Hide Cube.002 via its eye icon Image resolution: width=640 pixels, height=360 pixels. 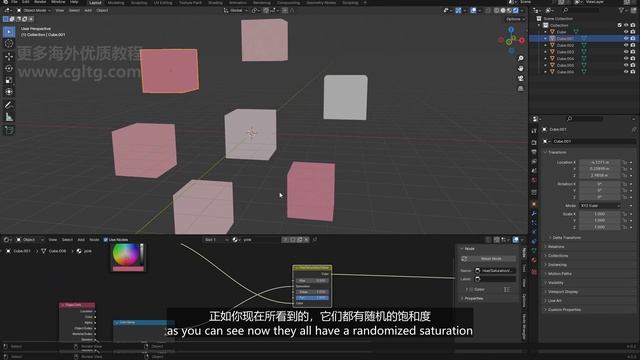pyautogui.click(x=626, y=45)
